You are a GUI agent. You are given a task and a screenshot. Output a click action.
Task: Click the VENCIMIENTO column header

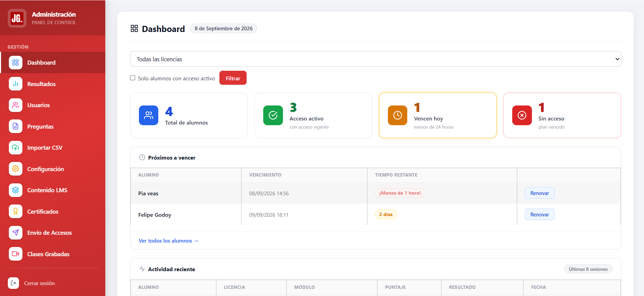click(265, 175)
